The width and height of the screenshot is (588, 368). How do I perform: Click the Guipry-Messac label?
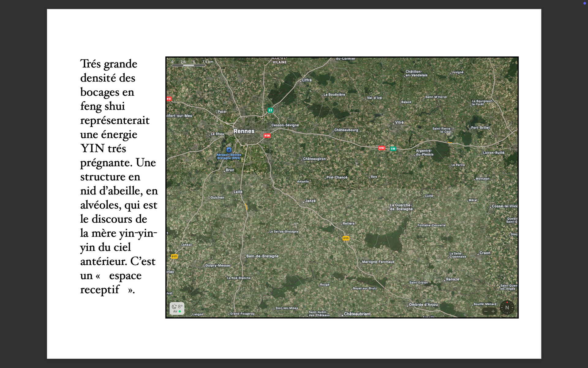click(x=218, y=266)
